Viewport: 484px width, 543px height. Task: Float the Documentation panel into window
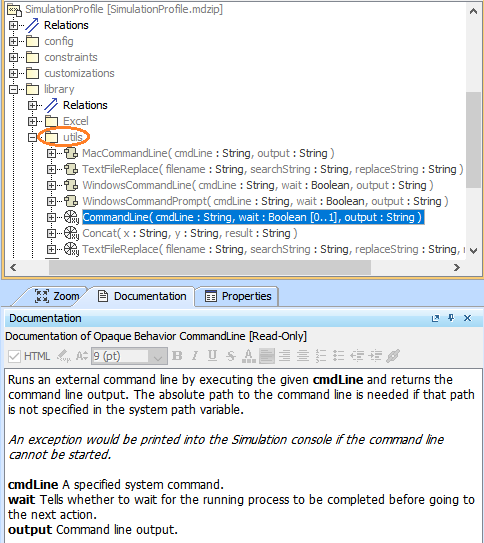[435, 318]
